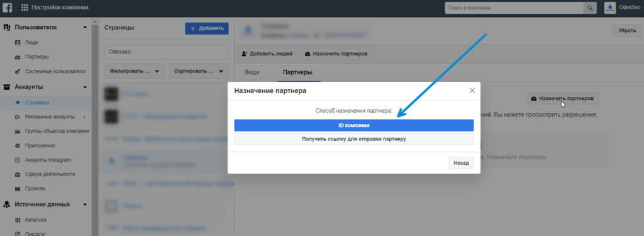This screenshot has height=236, width=644.
Task: Click the Каталоги grid icon
Action: tap(17, 220)
